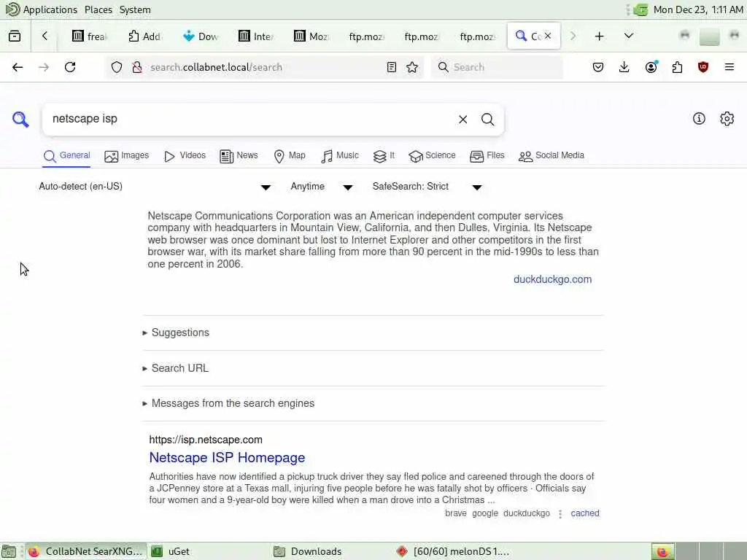
Task: Open result options three-dot icon
Action: tap(560, 514)
